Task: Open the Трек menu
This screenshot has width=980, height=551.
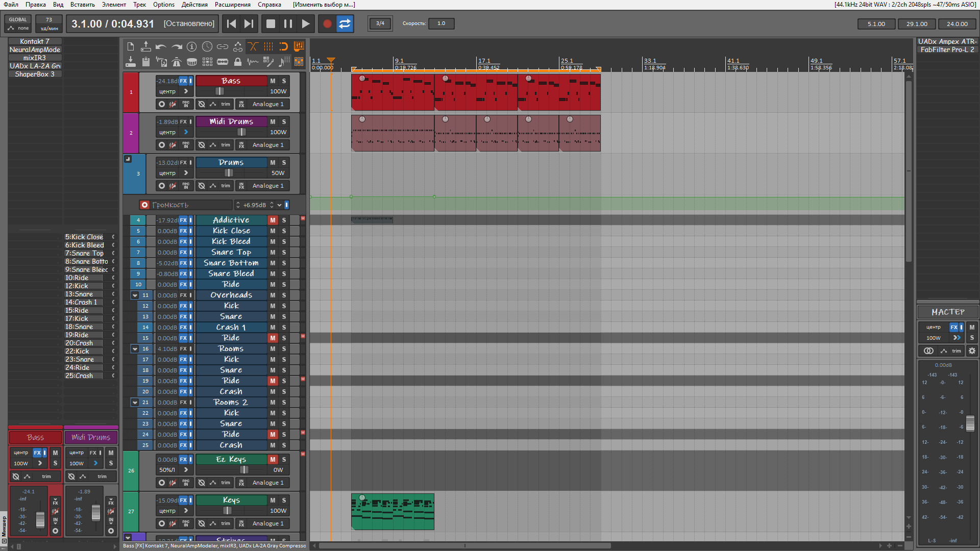Action: [x=139, y=5]
